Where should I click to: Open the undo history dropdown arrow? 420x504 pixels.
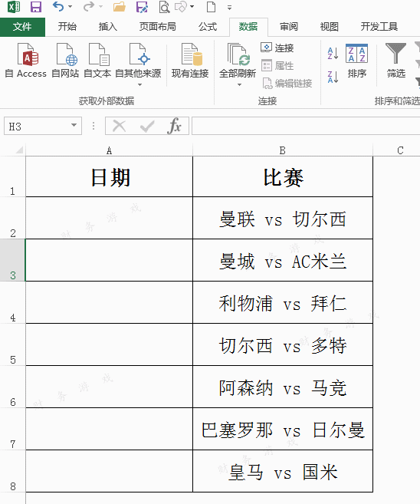pyautogui.click(x=70, y=6)
